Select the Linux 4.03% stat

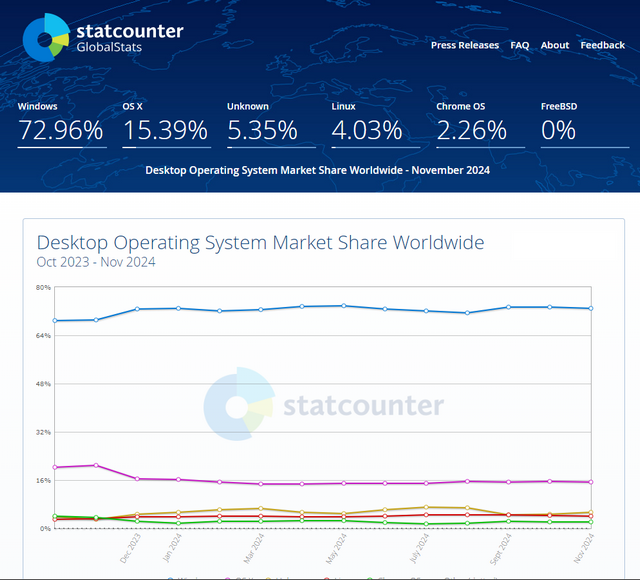coord(376,124)
